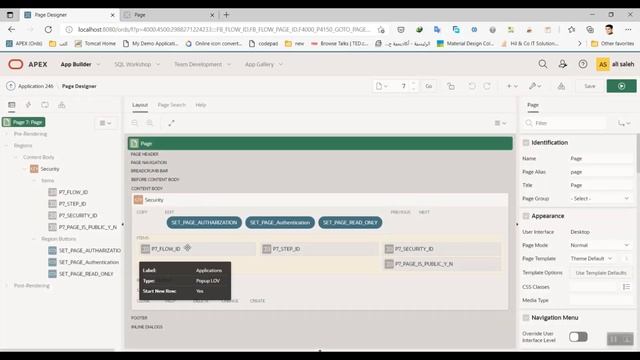Open Page Template dropdown

[x=592, y=259]
